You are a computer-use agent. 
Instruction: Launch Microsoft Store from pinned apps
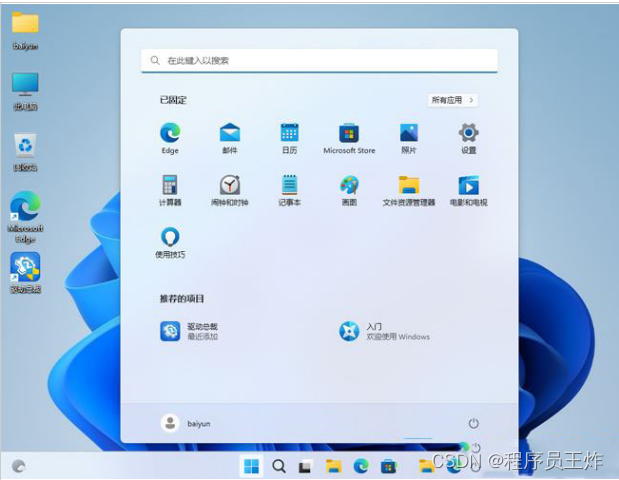pyautogui.click(x=349, y=139)
